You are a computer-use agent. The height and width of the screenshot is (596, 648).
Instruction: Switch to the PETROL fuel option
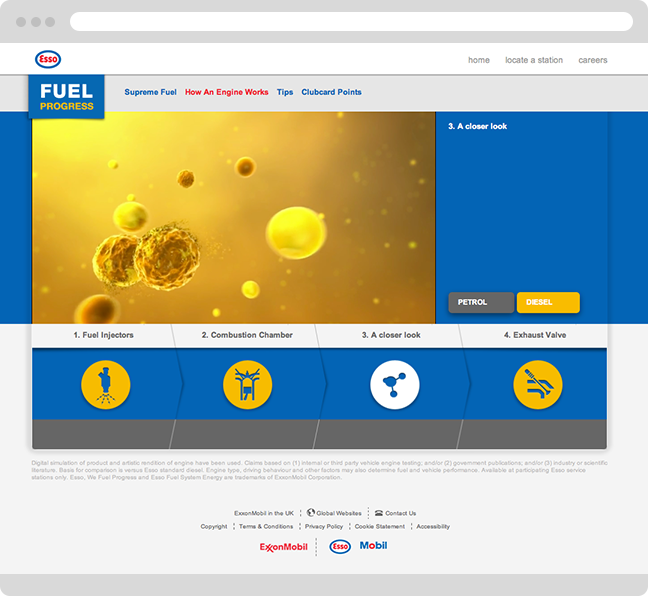coord(481,302)
